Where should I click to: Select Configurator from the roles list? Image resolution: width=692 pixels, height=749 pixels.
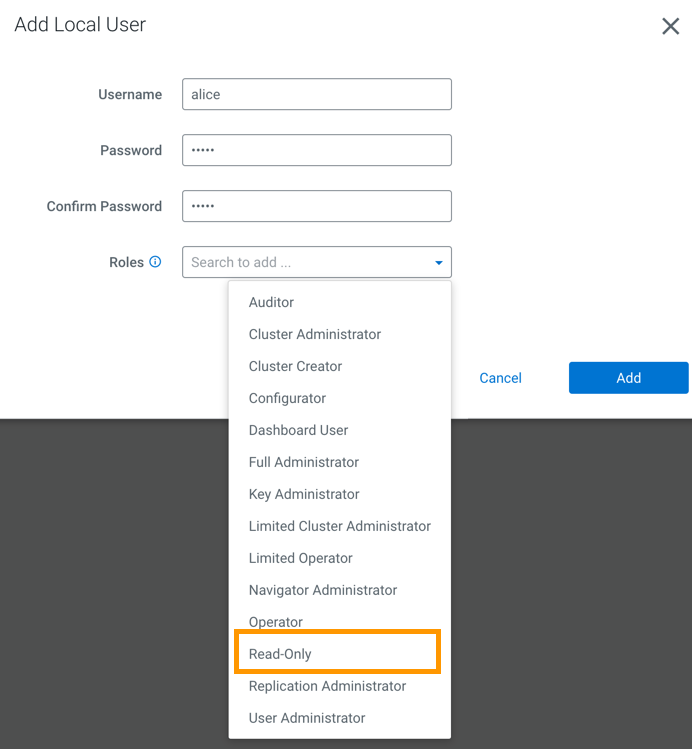coord(287,398)
